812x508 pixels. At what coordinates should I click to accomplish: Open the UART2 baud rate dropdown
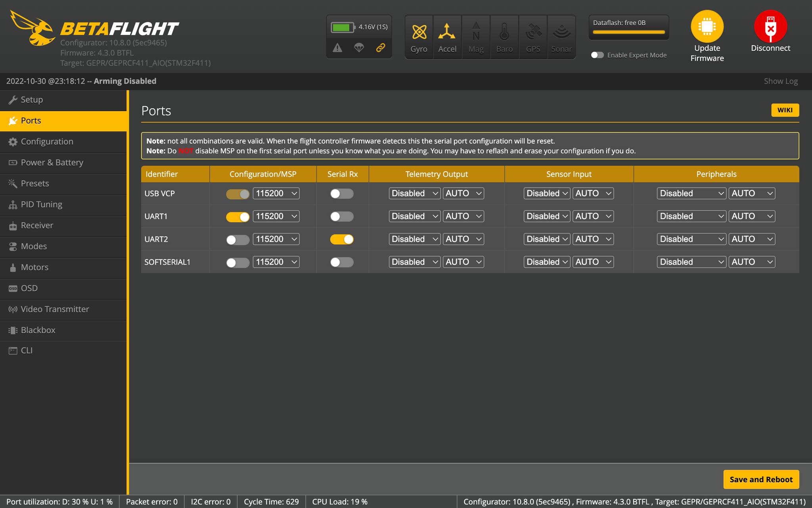[276, 239]
